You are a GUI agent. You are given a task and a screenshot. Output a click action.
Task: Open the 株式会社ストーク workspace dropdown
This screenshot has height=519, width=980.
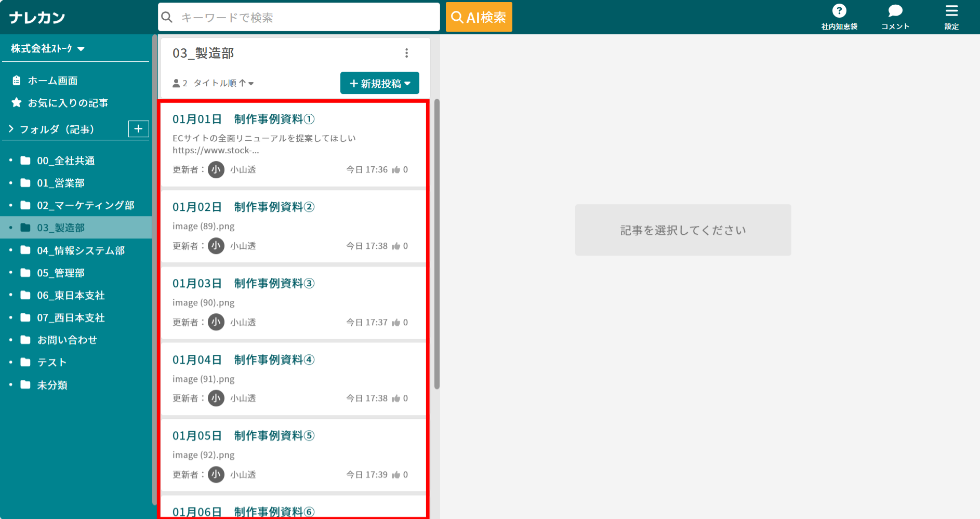(x=81, y=48)
